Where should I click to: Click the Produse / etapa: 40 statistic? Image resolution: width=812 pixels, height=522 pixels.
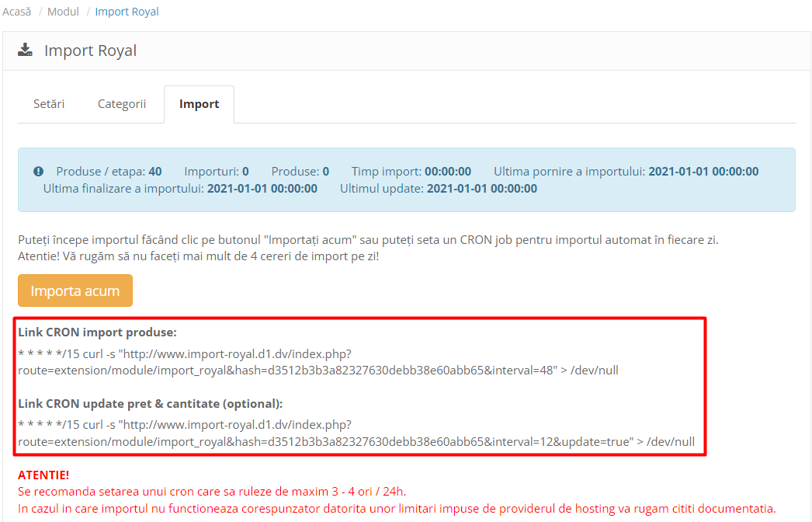point(109,172)
